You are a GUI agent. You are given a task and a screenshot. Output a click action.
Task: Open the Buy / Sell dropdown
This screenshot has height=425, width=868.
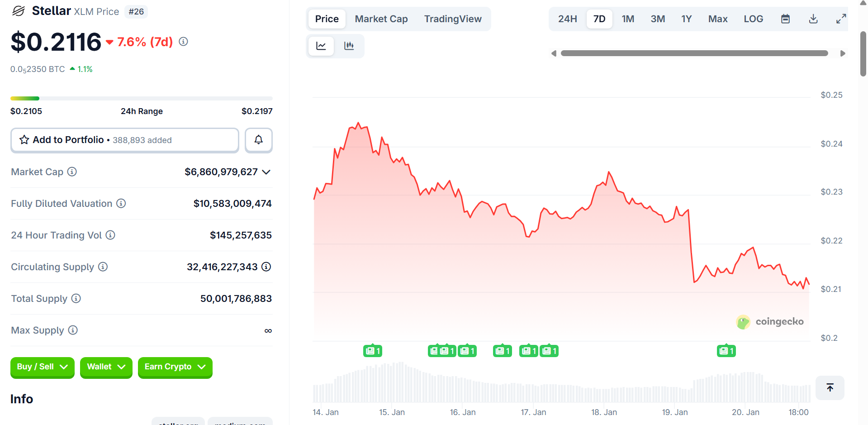pyautogui.click(x=42, y=367)
